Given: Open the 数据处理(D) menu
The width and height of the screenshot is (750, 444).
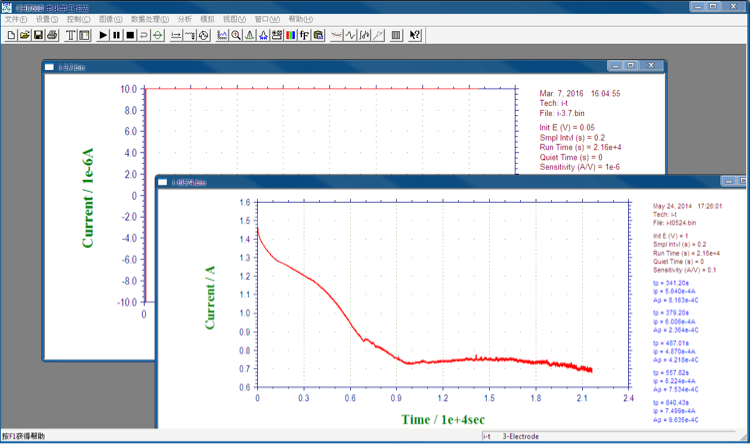Looking at the screenshot, I should (148, 19).
